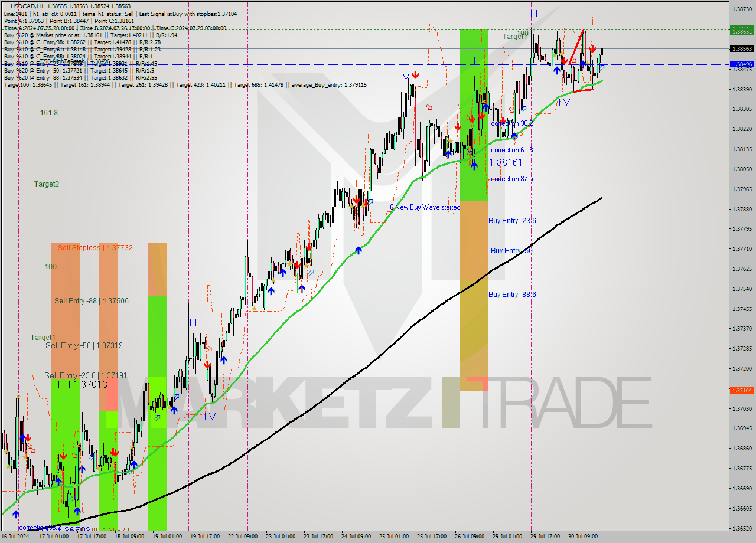Click the blue 'I I I' marker at chart top
This screenshot has width=756, height=543.
coord(530,13)
